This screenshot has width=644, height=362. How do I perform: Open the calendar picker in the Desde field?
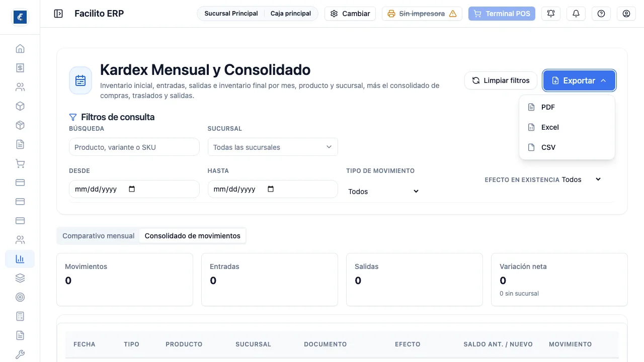(132, 189)
